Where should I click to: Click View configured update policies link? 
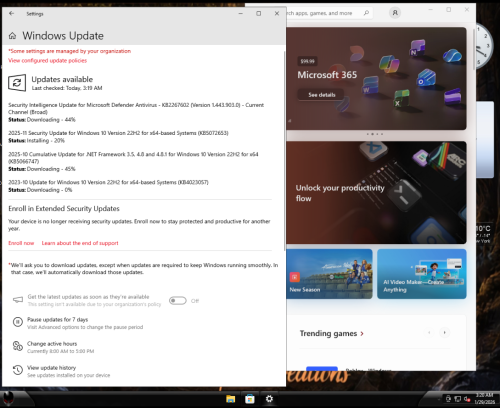click(47, 60)
